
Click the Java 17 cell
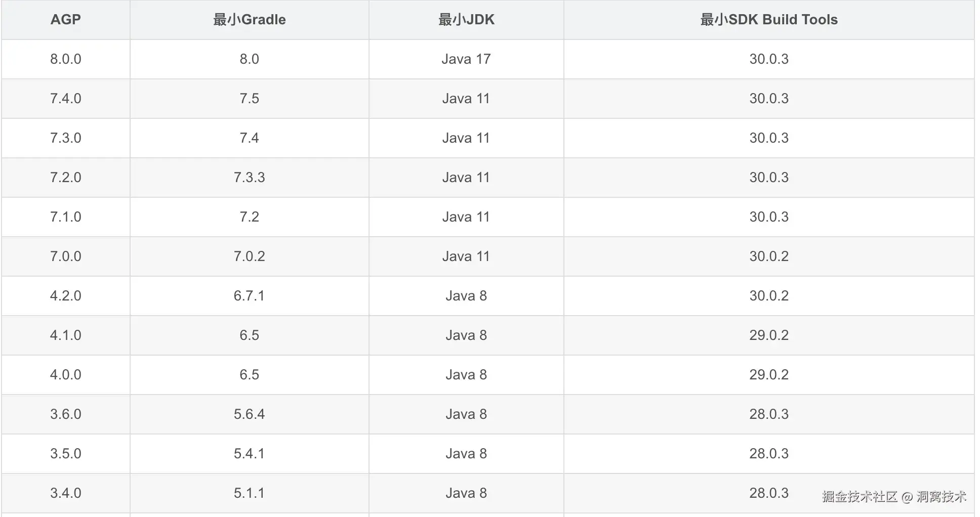[x=466, y=59]
